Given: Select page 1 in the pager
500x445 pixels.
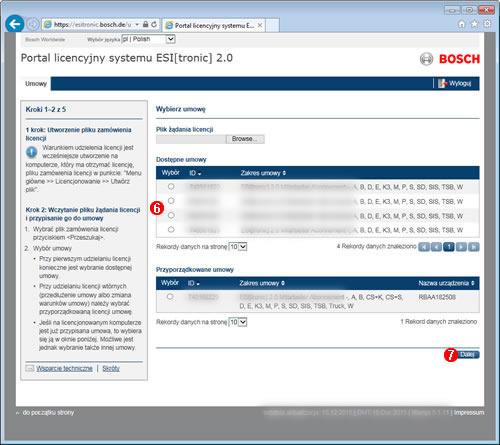Looking at the screenshot, I should [x=449, y=247].
